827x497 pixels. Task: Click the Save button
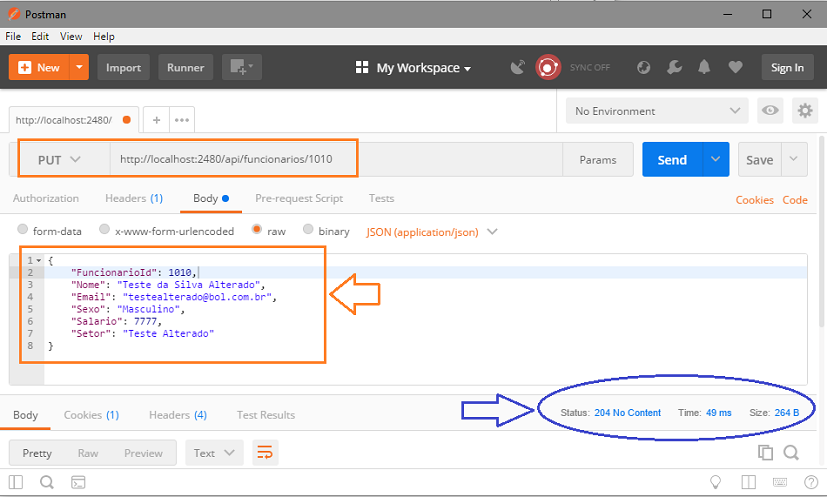coord(759,159)
